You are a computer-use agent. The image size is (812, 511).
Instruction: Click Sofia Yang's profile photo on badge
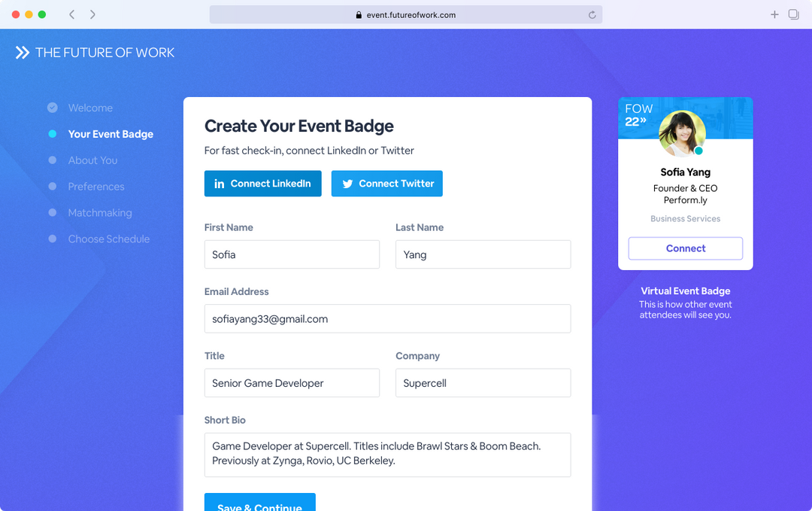tap(681, 133)
